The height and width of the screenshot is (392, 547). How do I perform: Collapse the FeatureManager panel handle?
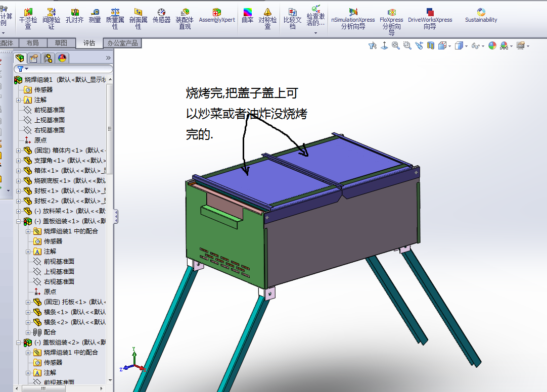(x=116, y=217)
